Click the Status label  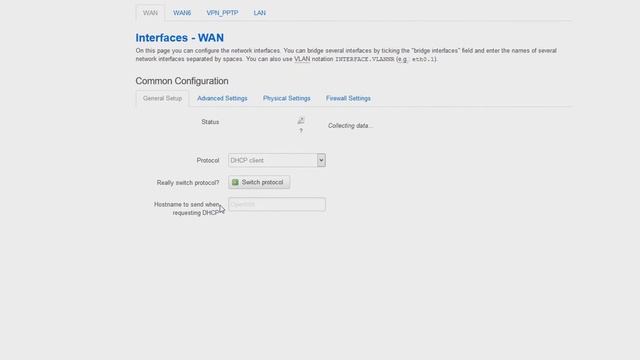tap(210, 122)
